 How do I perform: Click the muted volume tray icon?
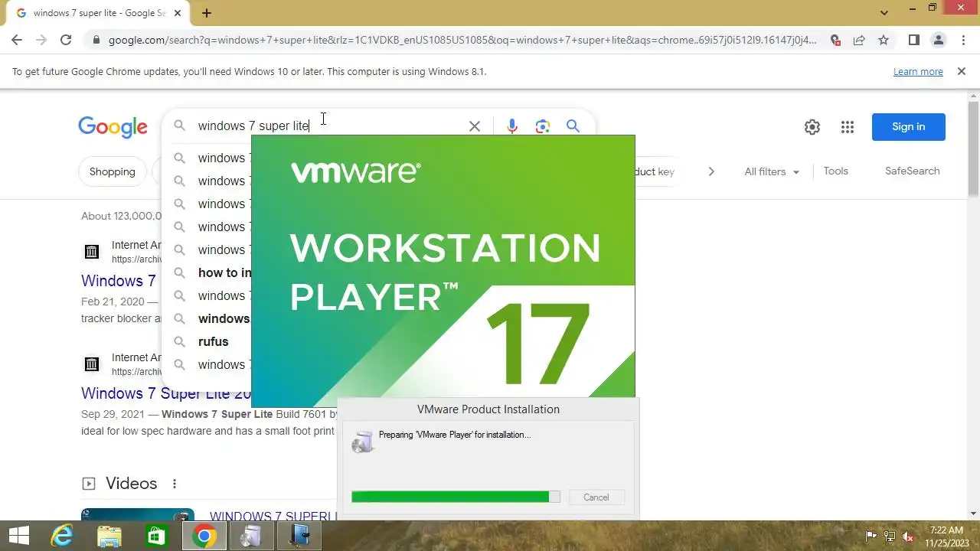pyautogui.click(x=909, y=536)
